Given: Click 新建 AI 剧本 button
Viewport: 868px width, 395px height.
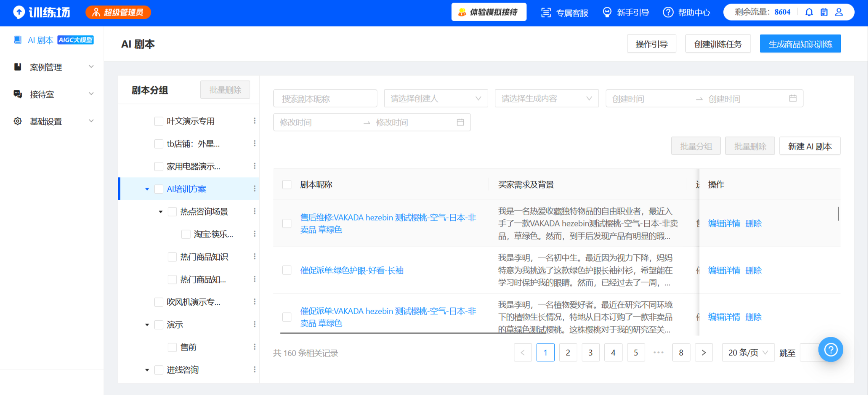Looking at the screenshot, I should click(x=810, y=146).
